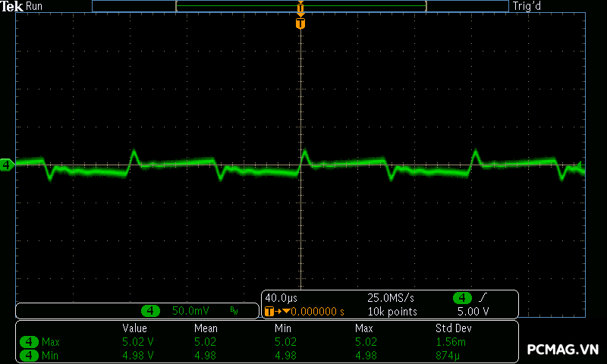Click the PCMAG.VN watermark

562,350
